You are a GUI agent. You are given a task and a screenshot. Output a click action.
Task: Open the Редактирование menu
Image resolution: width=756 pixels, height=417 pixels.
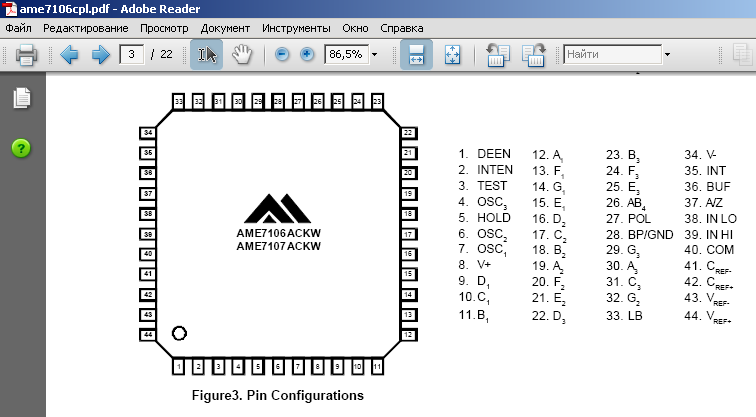click(86, 28)
